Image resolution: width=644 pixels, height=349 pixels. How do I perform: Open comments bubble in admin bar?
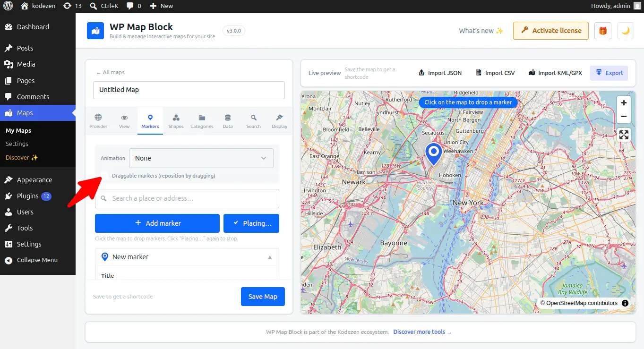[134, 6]
